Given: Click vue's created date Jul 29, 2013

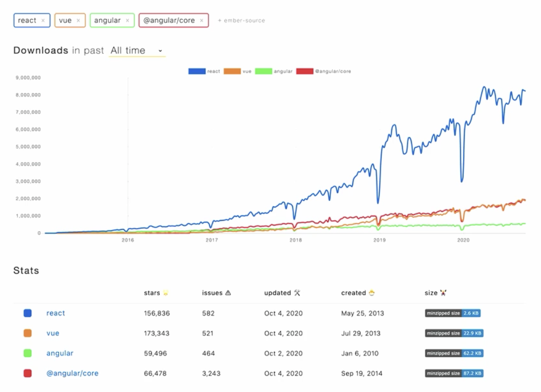Looking at the screenshot, I should pyautogui.click(x=361, y=333).
